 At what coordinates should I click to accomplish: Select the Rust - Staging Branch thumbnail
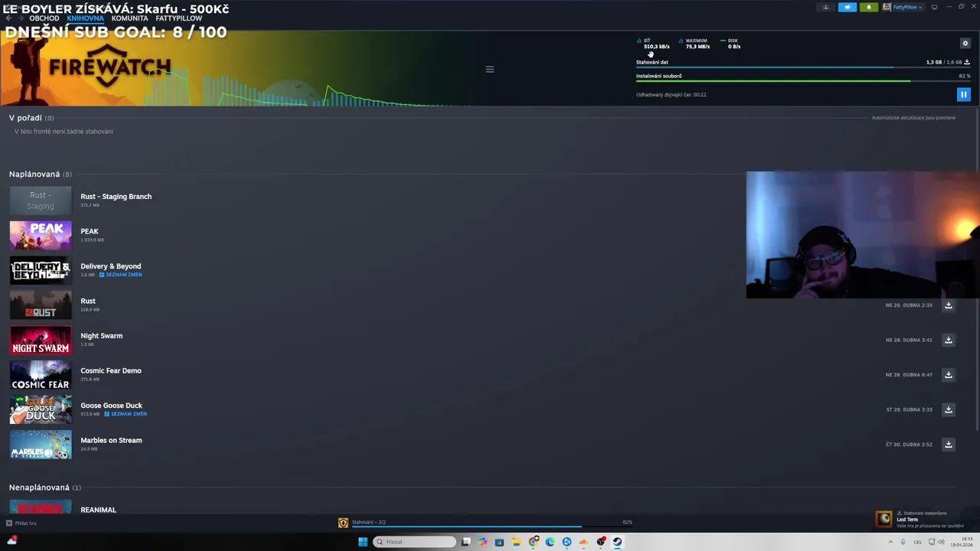[41, 201]
